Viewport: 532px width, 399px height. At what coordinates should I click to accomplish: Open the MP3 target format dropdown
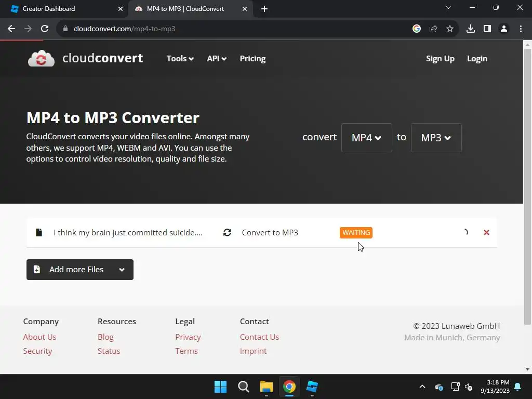(436, 138)
